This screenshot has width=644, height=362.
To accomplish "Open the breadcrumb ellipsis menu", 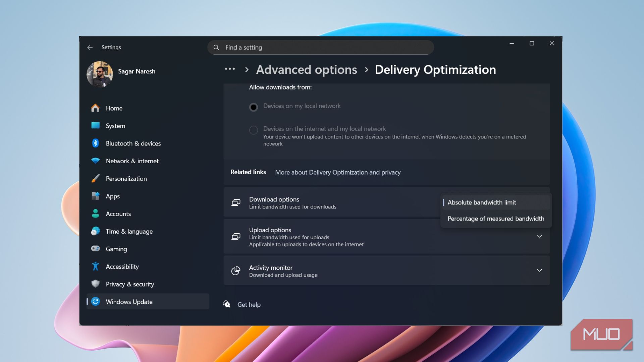I will point(230,69).
